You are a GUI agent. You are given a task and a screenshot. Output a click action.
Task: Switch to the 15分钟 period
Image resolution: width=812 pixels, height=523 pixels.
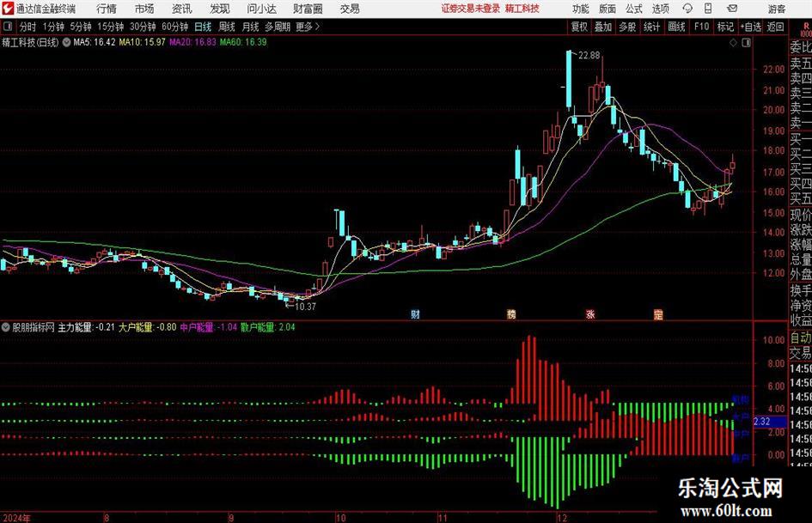[111, 27]
